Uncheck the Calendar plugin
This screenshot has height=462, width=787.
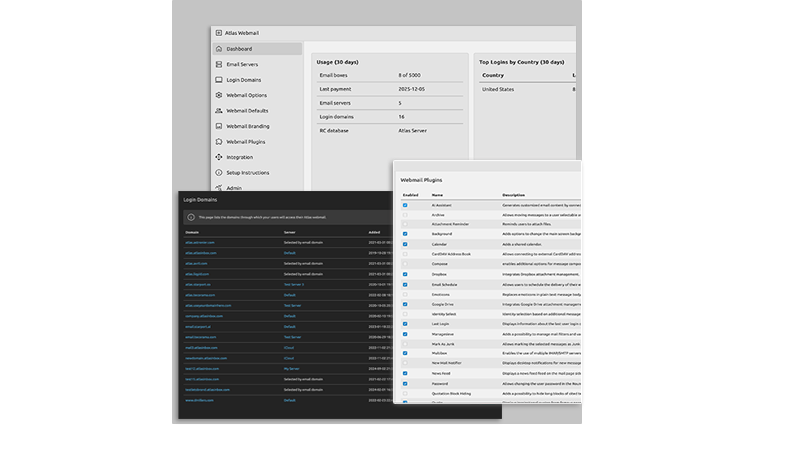tap(405, 244)
